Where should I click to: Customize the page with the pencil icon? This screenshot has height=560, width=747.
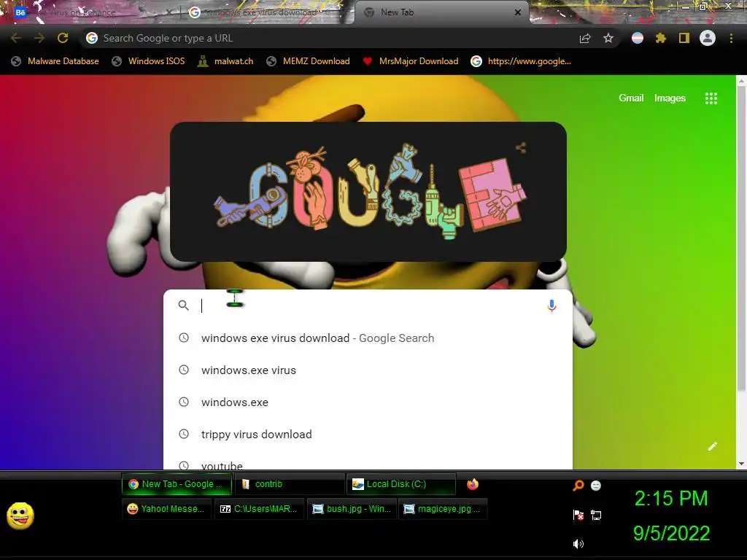coord(712,447)
